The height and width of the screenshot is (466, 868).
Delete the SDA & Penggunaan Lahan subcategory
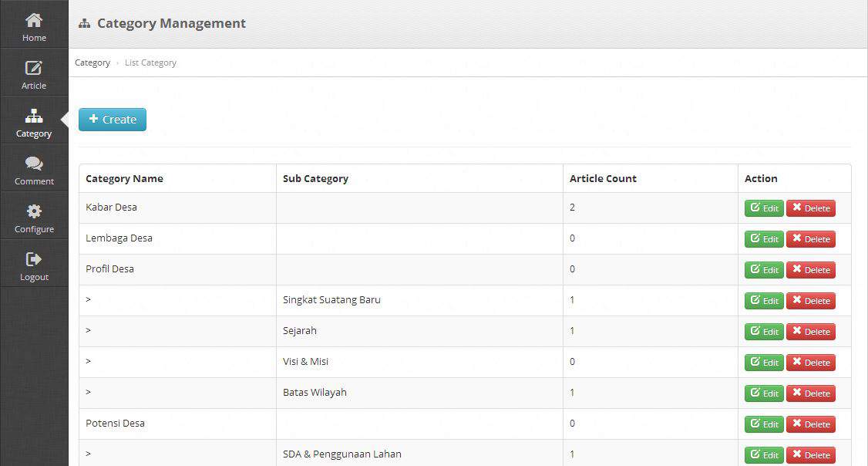[811, 455]
